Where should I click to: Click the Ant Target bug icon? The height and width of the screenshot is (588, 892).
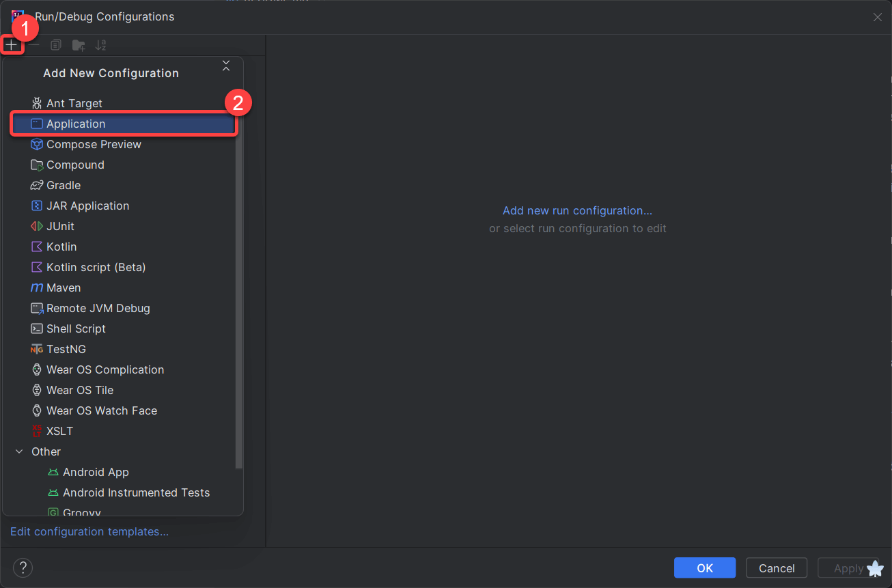click(x=37, y=103)
